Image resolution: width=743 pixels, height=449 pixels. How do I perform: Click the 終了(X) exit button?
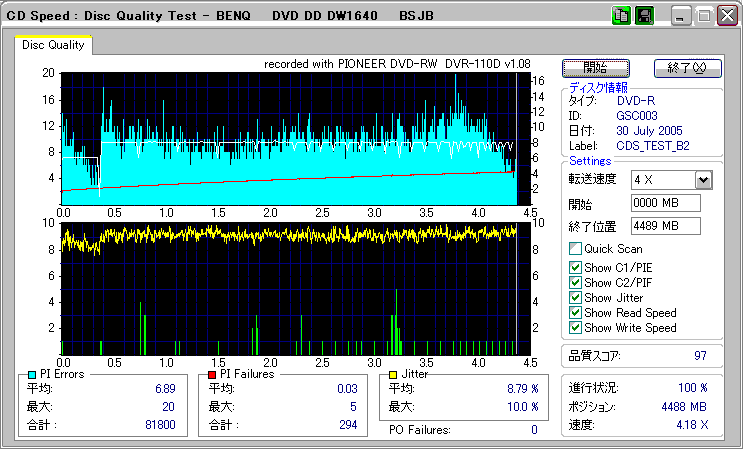(687, 68)
